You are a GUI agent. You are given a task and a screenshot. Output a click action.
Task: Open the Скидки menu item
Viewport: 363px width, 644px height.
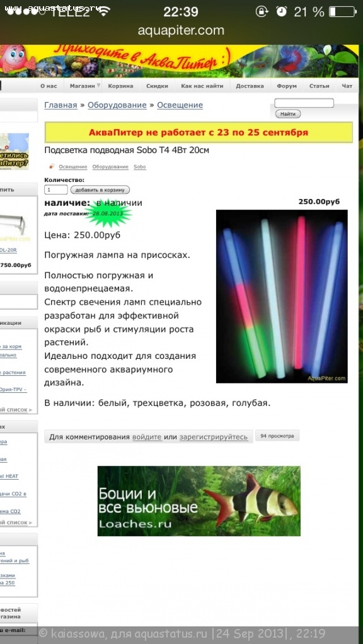[158, 86]
